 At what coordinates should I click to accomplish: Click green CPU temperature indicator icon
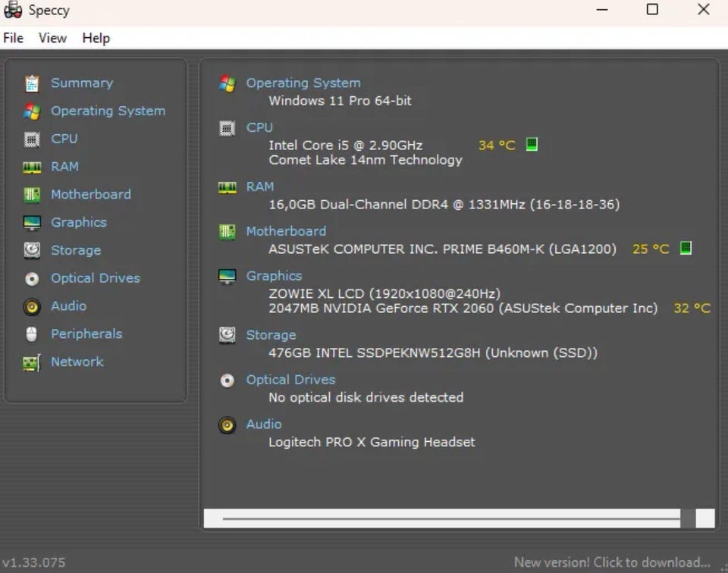pyautogui.click(x=532, y=144)
